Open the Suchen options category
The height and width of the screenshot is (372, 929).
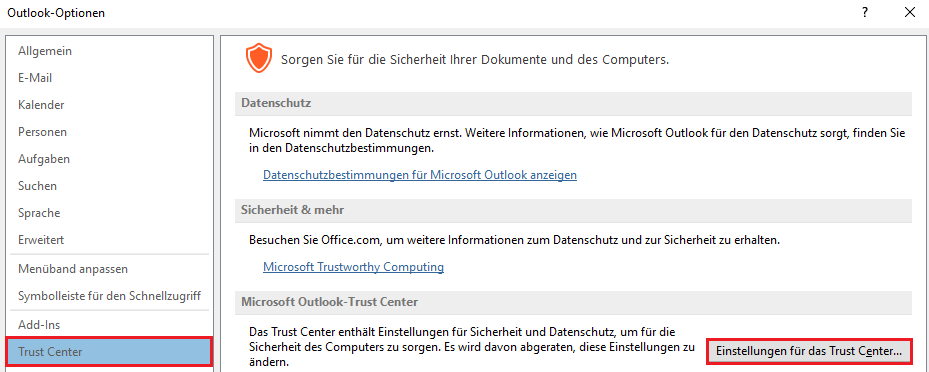(x=109, y=186)
